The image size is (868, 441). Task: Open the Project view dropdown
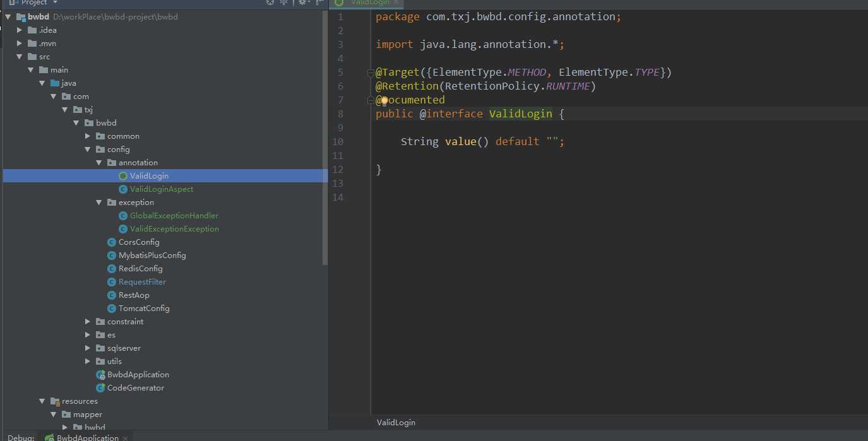click(55, 3)
